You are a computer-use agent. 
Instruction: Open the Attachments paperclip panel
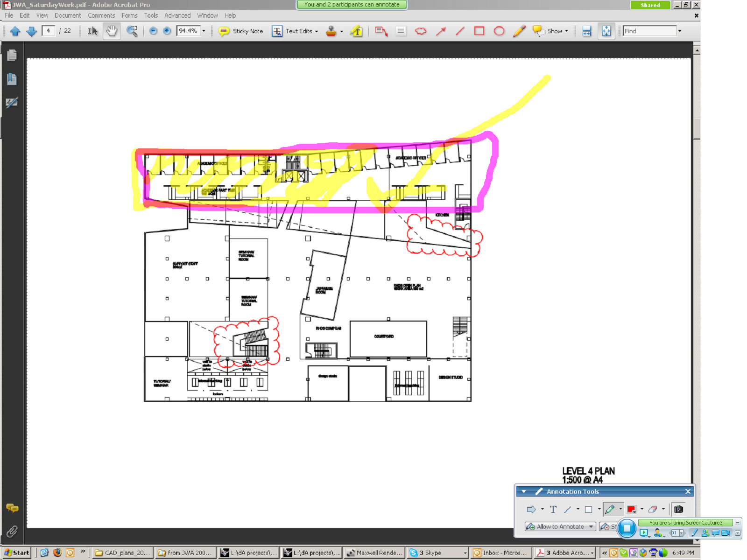coord(12,531)
